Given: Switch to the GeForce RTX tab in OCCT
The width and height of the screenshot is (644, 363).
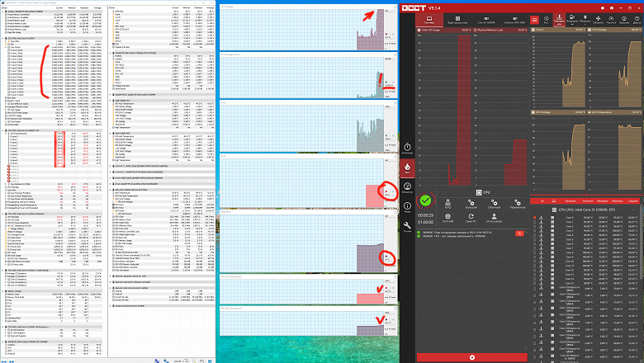Looking at the screenshot, I should click(x=514, y=20).
